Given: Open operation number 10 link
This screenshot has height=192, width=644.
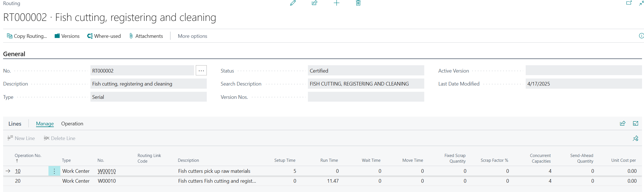Looking at the screenshot, I should 18,171.
